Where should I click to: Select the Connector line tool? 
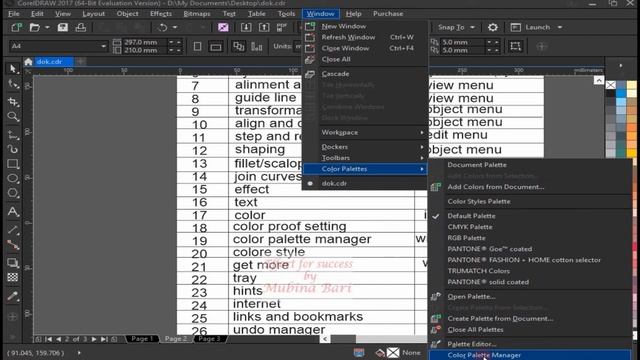[13, 245]
